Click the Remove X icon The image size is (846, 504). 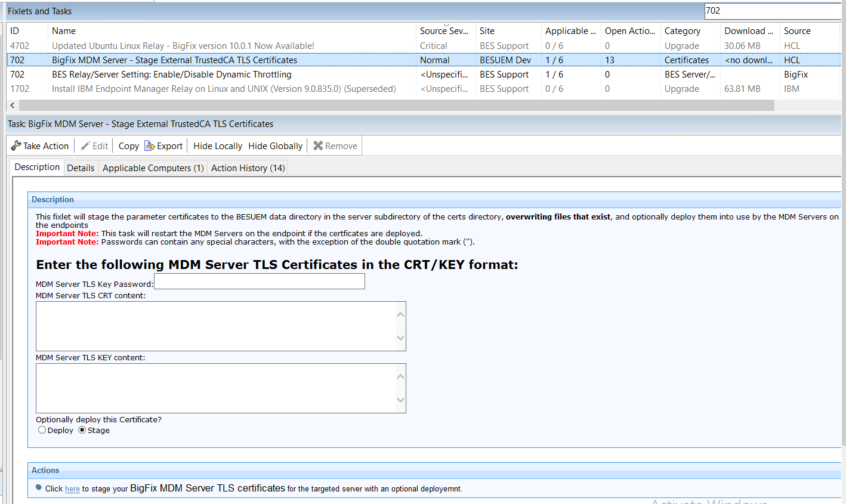[x=318, y=146]
